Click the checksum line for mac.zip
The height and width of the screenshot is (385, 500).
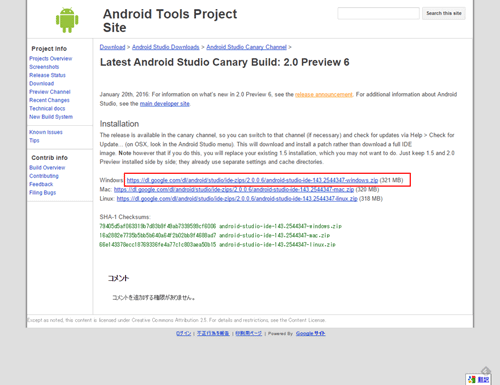tap(215, 236)
